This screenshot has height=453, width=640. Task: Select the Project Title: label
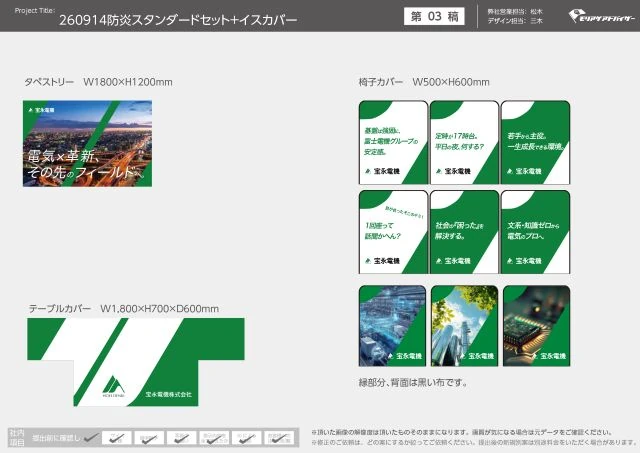point(35,11)
